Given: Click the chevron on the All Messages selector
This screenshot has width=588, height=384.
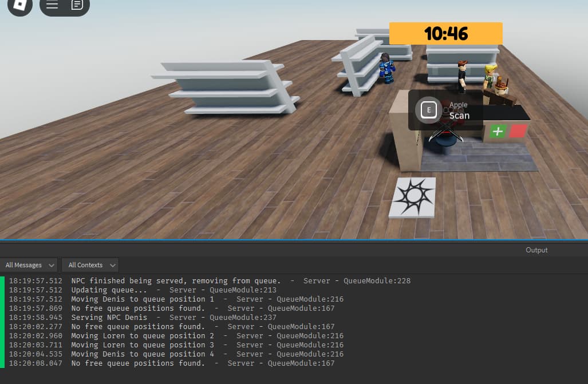Looking at the screenshot, I should 51,265.
